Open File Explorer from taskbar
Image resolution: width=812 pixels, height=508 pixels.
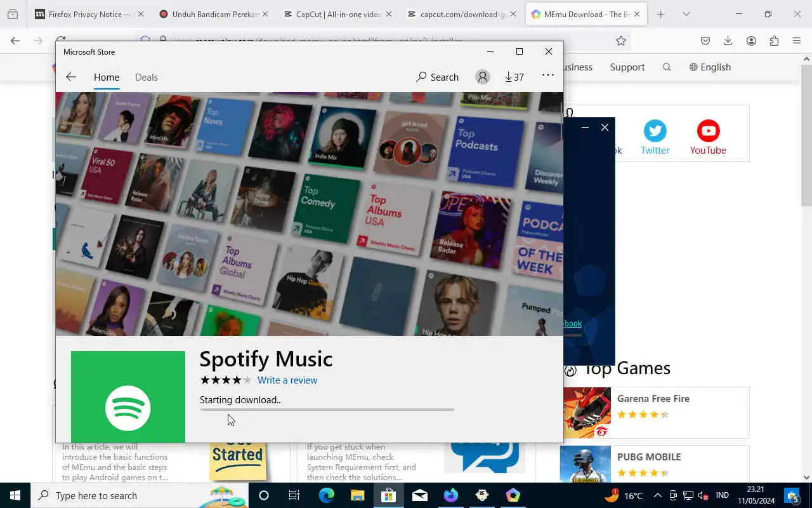(x=357, y=495)
